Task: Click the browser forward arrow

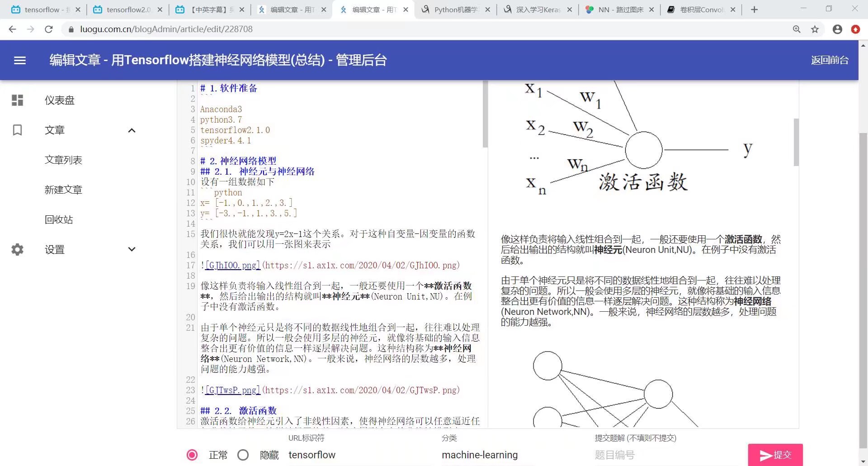Action: pyautogui.click(x=30, y=29)
